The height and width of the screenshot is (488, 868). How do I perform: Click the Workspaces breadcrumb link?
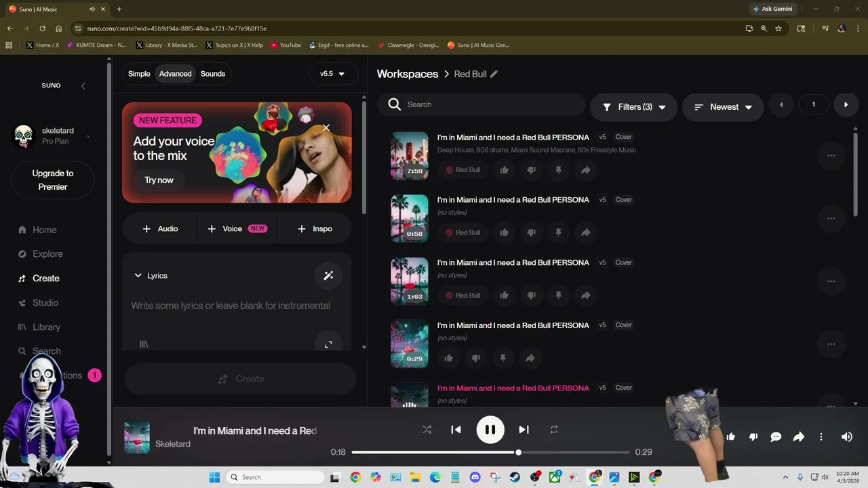click(408, 74)
